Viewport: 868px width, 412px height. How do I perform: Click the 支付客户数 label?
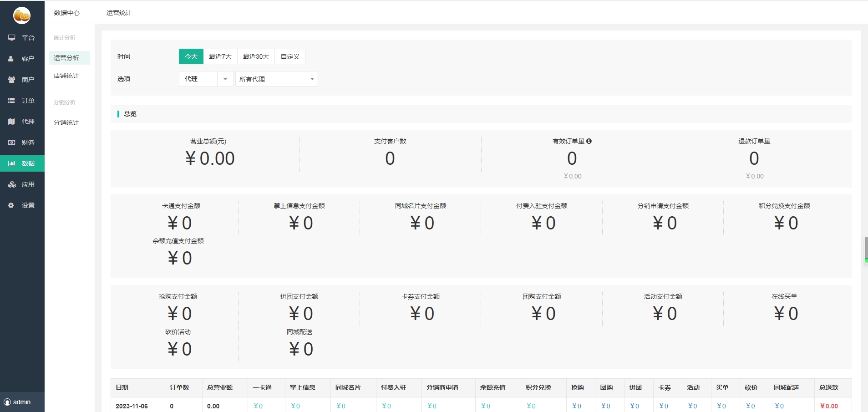390,141
